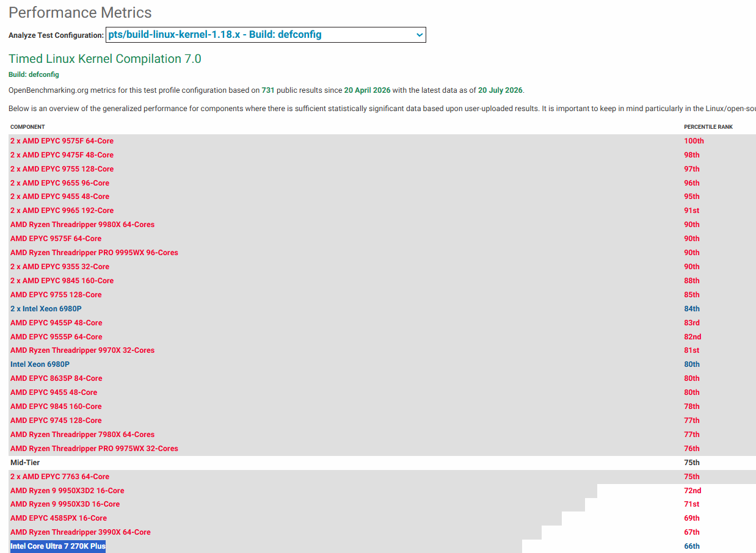Click the Build: defconfig label

click(x=34, y=74)
